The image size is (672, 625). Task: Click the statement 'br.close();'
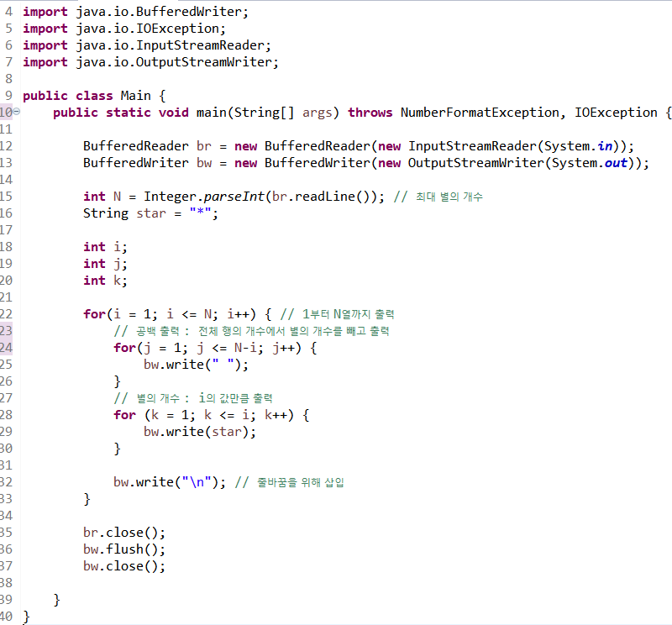click(x=124, y=533)
